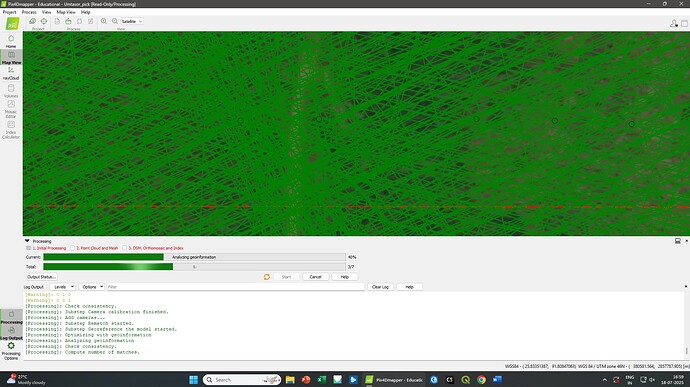The width and height of the screenshot is (690, 387).
Task: Click the Total progress bar
Action: [x=194, y=267]
